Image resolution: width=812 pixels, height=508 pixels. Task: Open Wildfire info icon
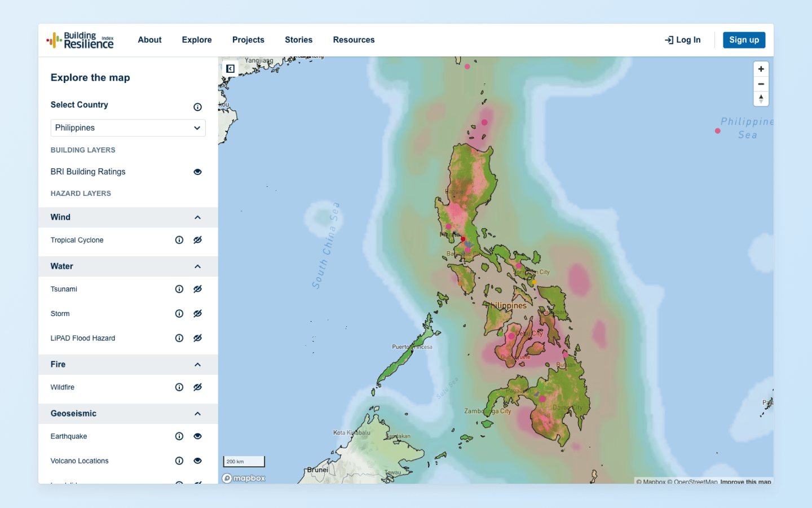[x=179, y=387]
